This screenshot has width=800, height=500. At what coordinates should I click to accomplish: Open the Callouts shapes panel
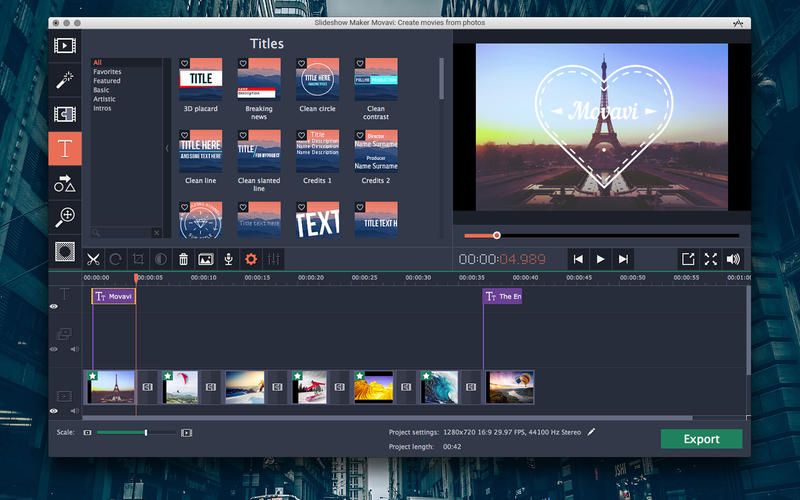65,183
